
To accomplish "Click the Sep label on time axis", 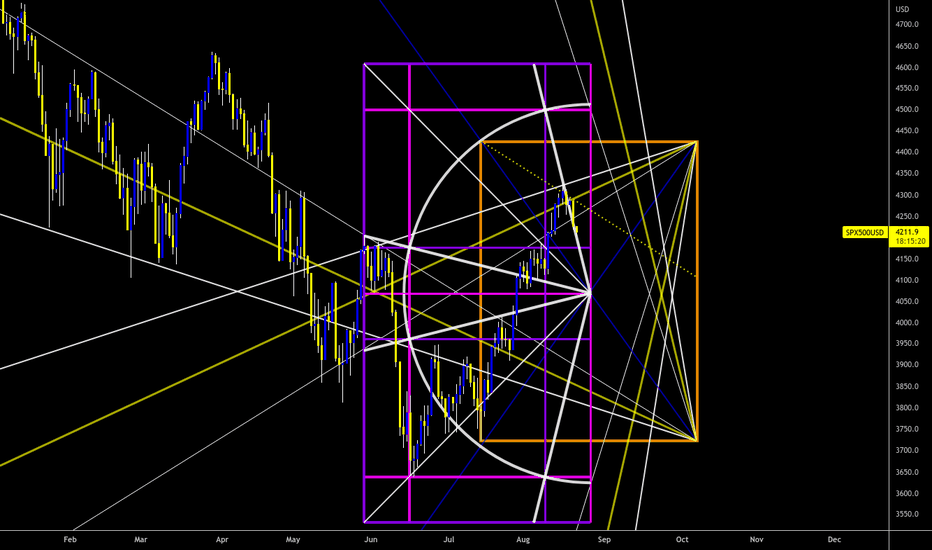I will coord(604,540).
